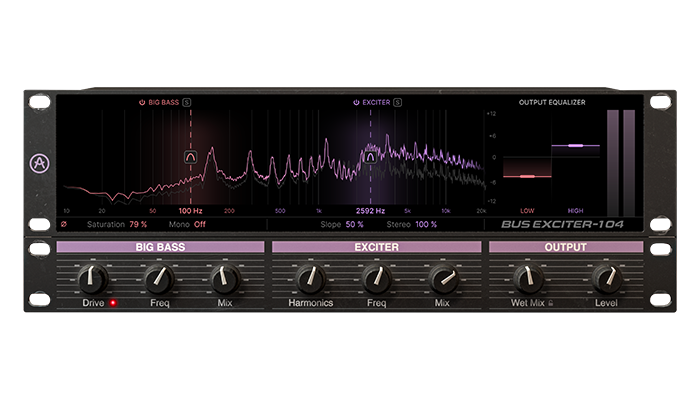Click the Low output EQ band slider
Image resolution: width=700 pixels, height=400 pixels.
(527, 176)
